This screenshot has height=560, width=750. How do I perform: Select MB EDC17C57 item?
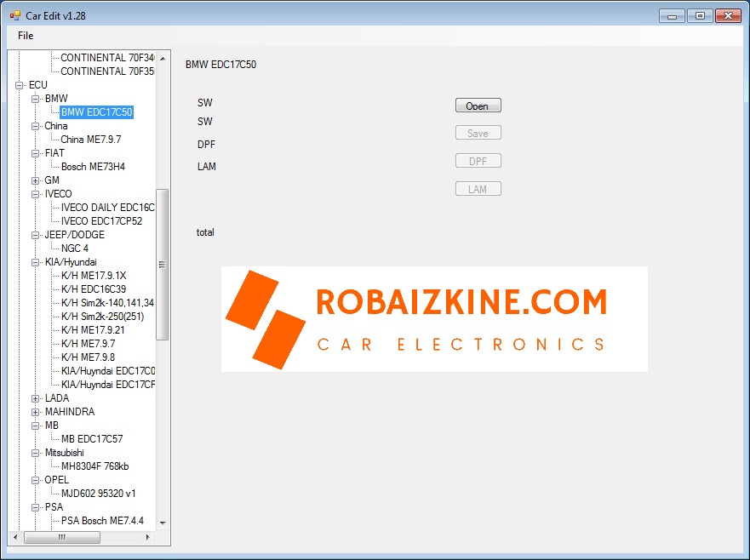(92, 439)
